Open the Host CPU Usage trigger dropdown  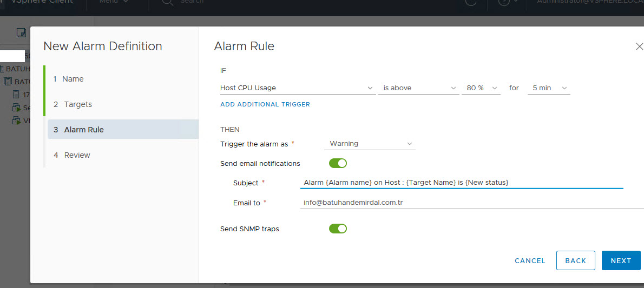[x=297, y=88]
